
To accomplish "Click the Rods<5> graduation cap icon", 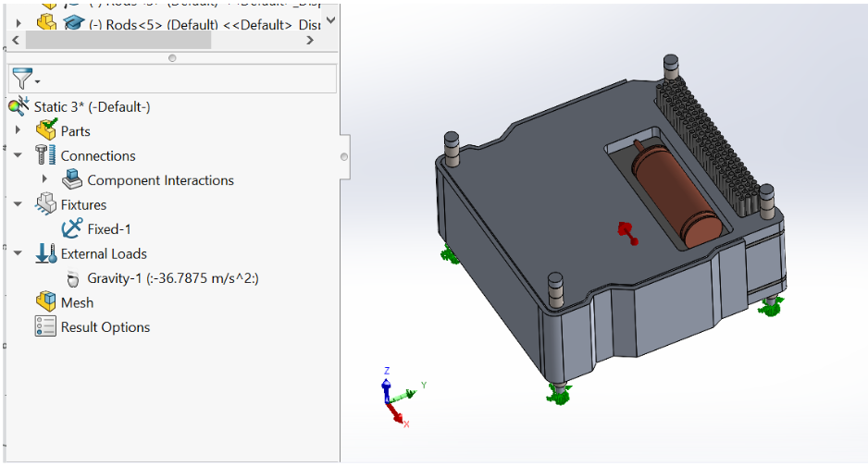I will pos(74,23).
